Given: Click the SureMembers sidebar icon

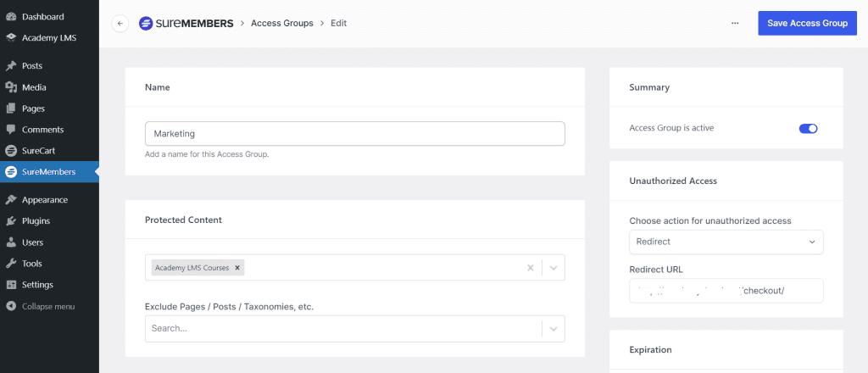Looking at the screenshot, I should click(10, 171).
